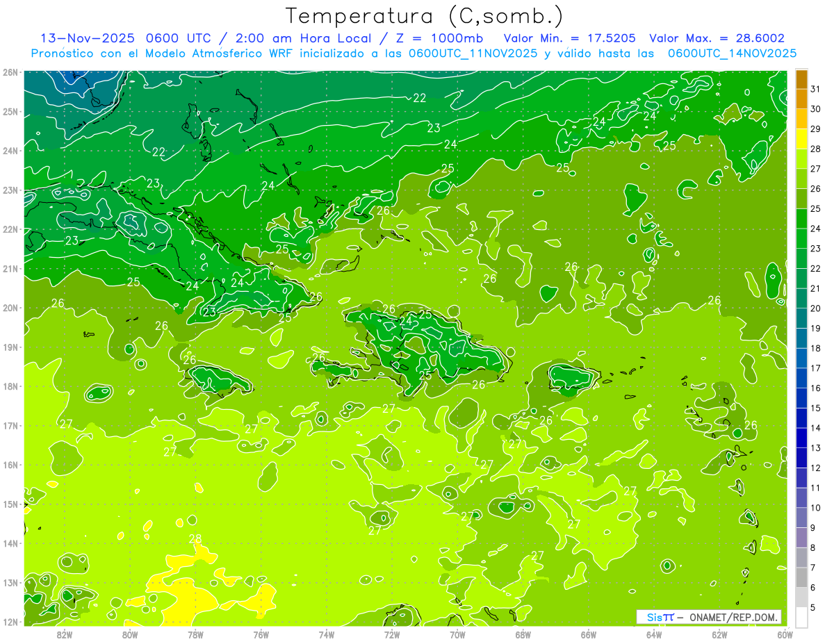Click the '66W' longitude axis label
Viewport: 834px width, 644px height.
coord(589,634)
